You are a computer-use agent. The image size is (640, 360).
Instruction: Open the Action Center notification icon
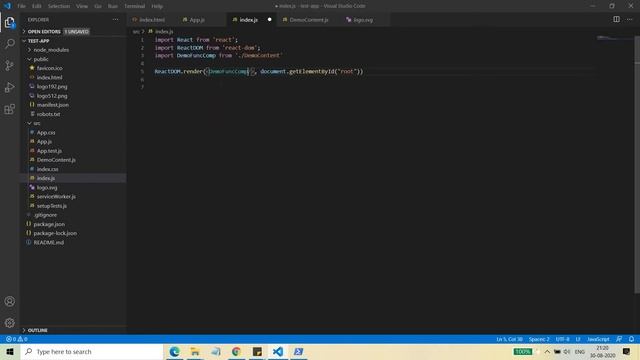(x=627, y=351)
